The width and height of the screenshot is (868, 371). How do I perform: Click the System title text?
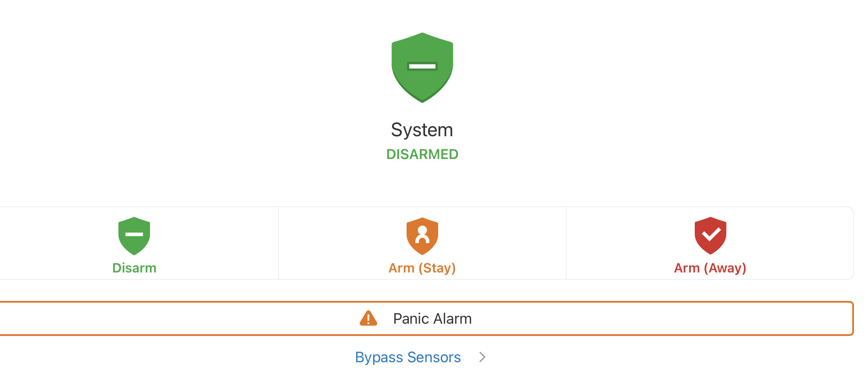pos(422,130)
